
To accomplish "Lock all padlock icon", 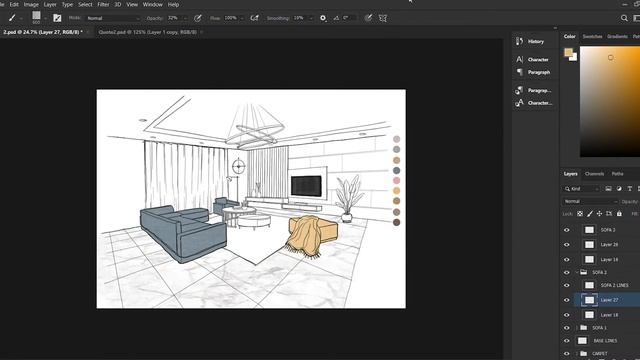I will [619, 213].
